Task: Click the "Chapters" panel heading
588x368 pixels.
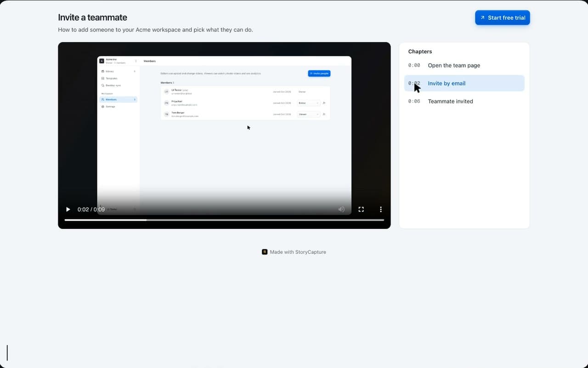Action: coord(420,51)
